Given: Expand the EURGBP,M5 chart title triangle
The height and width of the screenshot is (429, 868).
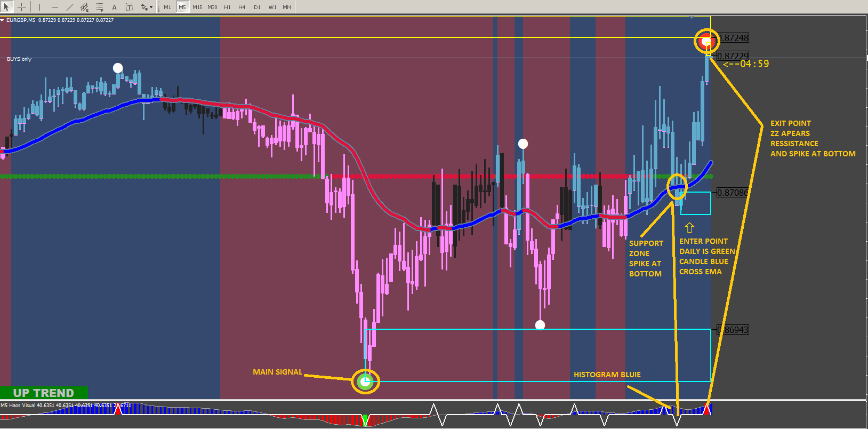Looking at the screenshot, I should tap(2, 20).
